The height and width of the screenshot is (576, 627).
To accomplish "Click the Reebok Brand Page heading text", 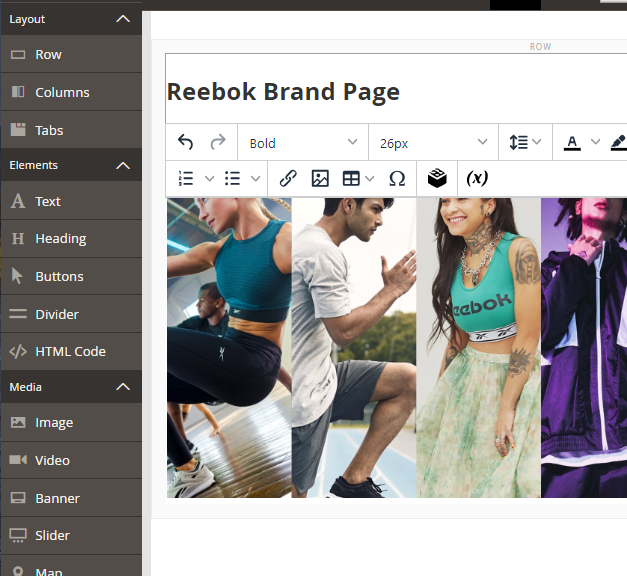I will [x=283, y=92].
